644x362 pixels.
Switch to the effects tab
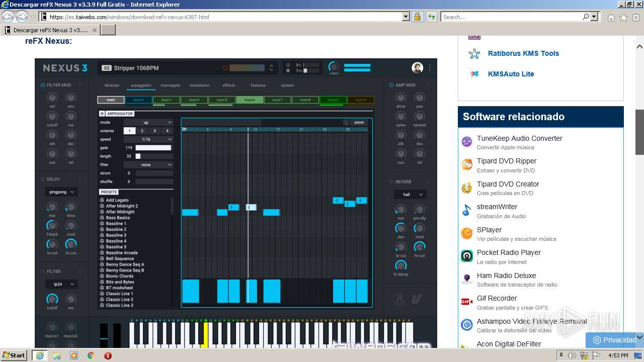tap(229, 85)
